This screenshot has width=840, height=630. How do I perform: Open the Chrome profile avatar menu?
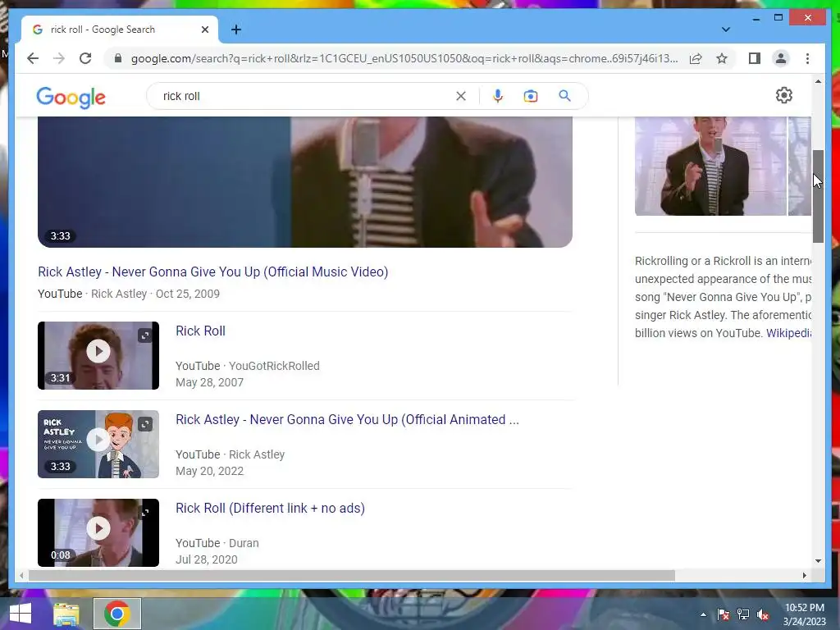point(781,58)
